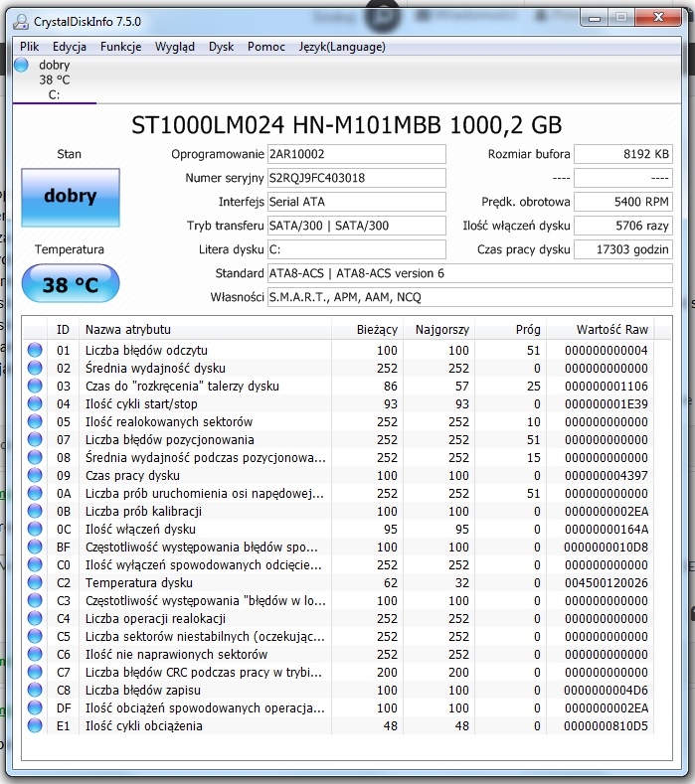Click the 'Nazwa atrybutu' column header
This screenshot has height=784, width=695.
point(205,330)
